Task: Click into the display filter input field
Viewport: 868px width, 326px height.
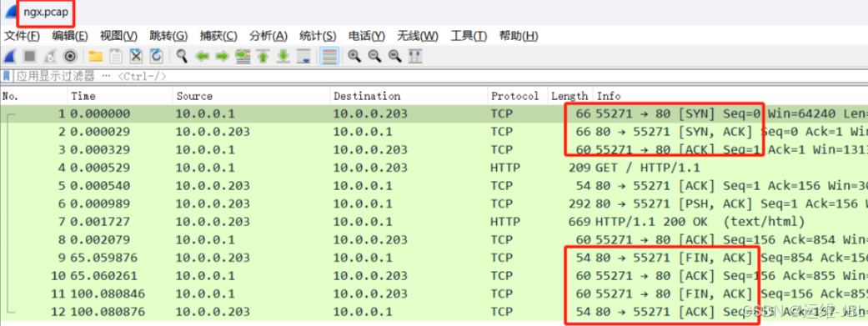Action: (440, 76)
